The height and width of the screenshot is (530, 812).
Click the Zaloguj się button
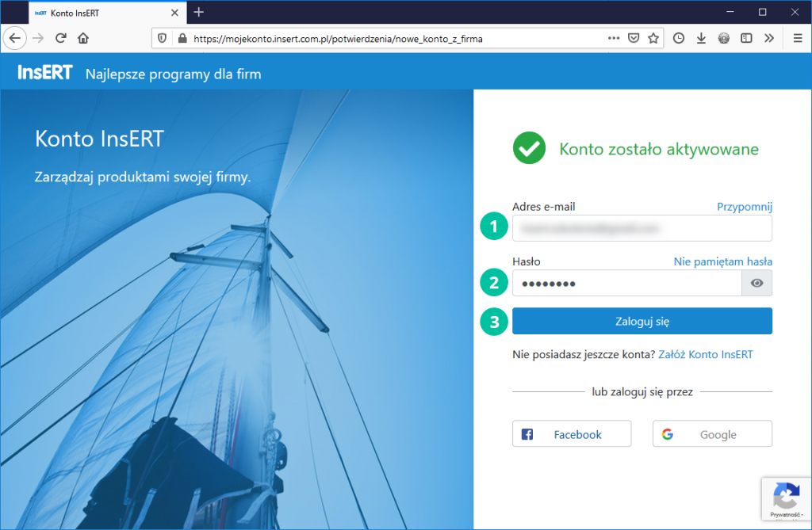(642, 321)
